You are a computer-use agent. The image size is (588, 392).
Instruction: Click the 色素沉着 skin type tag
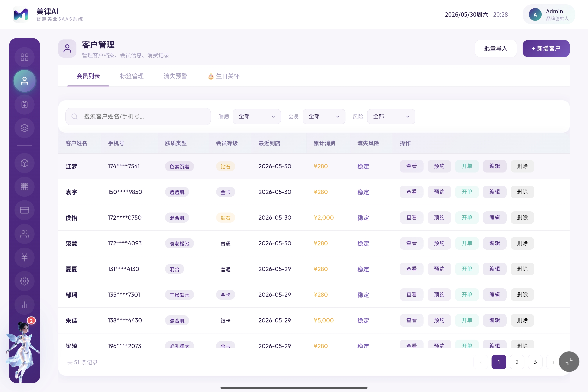tap(180, 166)
